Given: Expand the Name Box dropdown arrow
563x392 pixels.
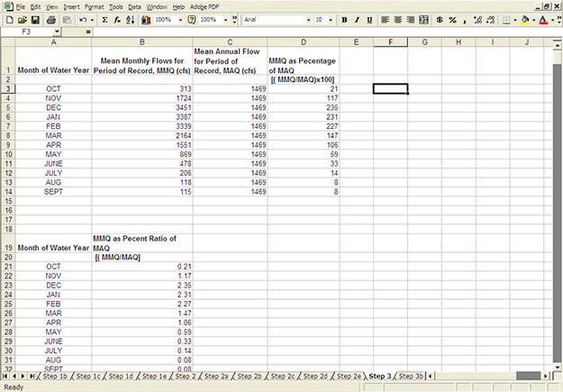Looking at the screenshot, I should click(58, 32).
